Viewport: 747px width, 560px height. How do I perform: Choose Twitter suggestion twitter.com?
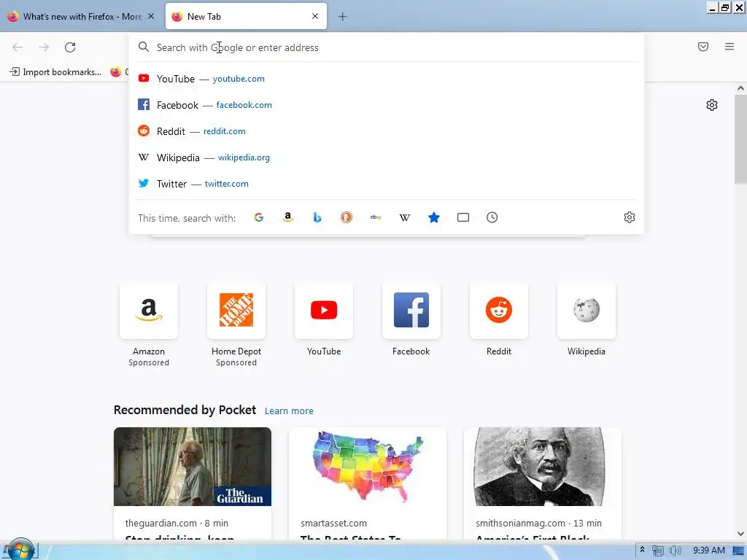click(x=387, y=183)
